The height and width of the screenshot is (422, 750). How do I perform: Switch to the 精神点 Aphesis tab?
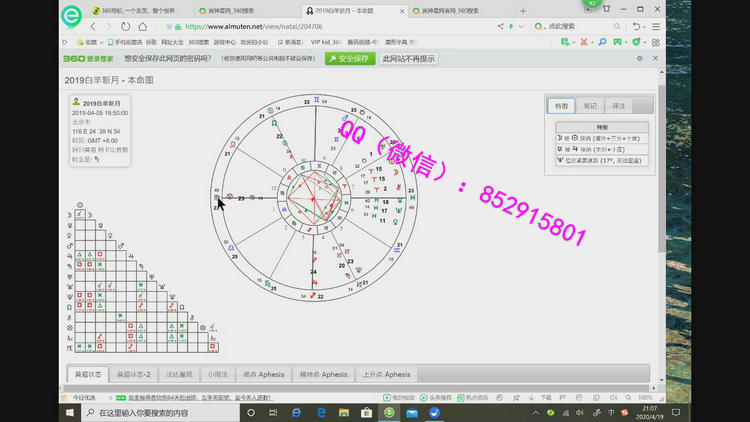323,374
